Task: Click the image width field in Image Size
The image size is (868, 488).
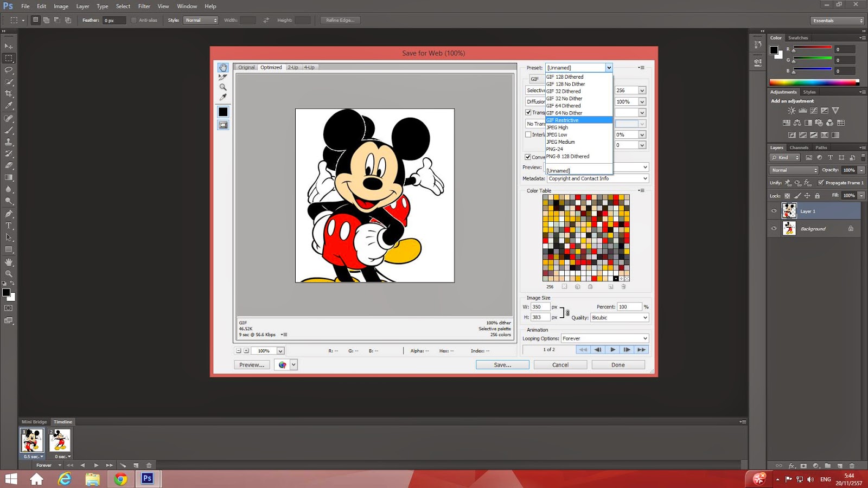Action: [x=540, y=307]
